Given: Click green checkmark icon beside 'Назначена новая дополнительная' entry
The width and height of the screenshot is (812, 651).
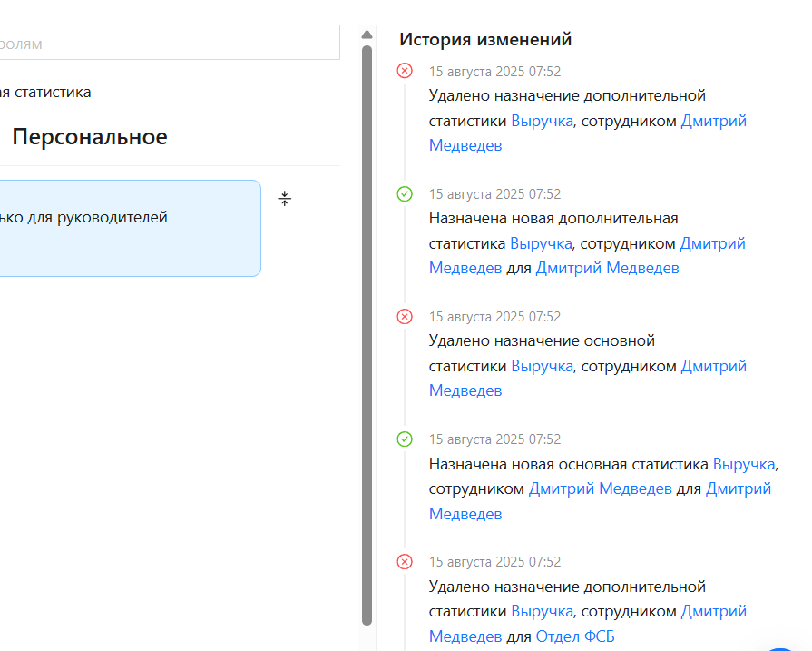Looking at the screenshot, I should [x=405, y=193].
